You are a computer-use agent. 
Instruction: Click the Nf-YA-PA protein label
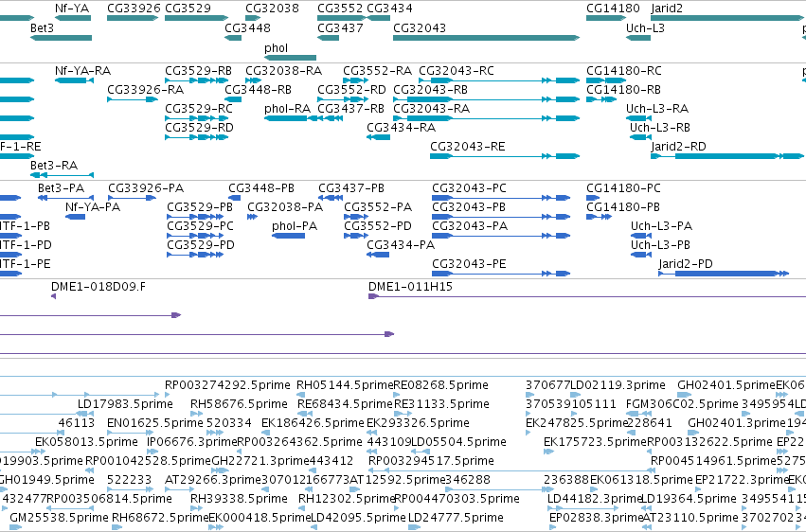tap(93, 207)
